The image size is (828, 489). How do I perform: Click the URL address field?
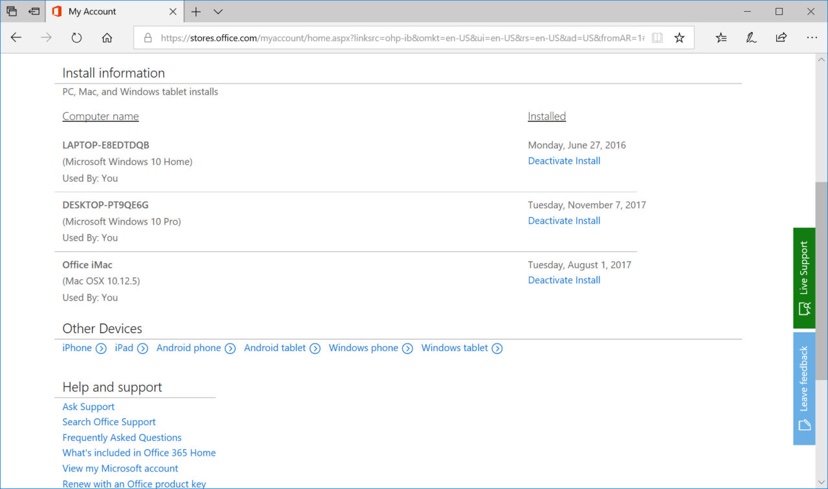400,38
